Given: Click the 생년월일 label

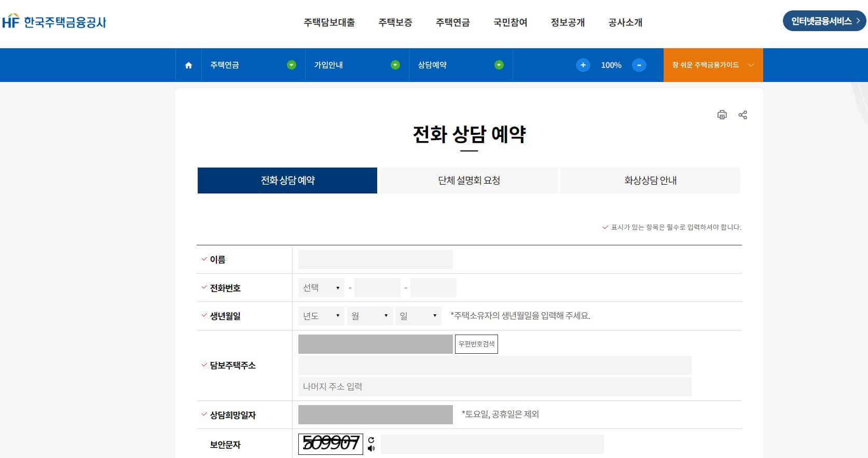Looking at the screenshot, I should tap(225, 316).
